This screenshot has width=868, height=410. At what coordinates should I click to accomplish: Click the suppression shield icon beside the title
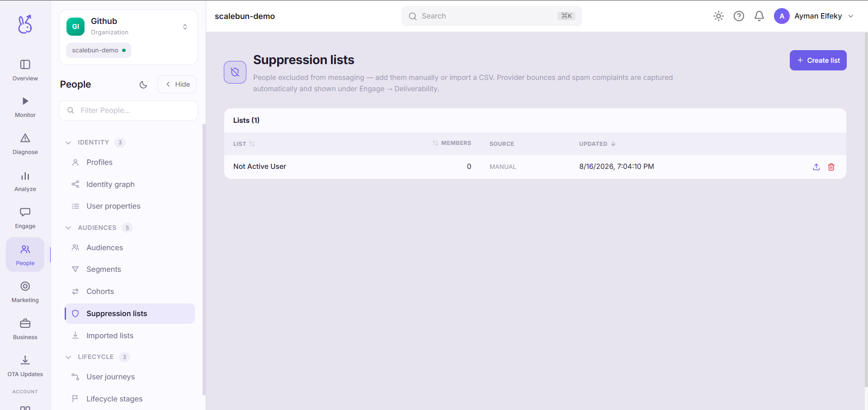pos(235,72)
